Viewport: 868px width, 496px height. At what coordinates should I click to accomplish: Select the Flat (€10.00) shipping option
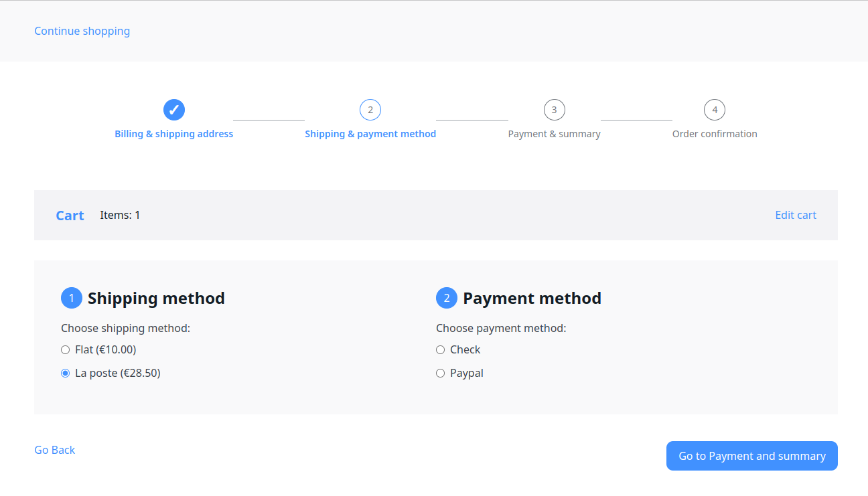click(x=66, y=350)
